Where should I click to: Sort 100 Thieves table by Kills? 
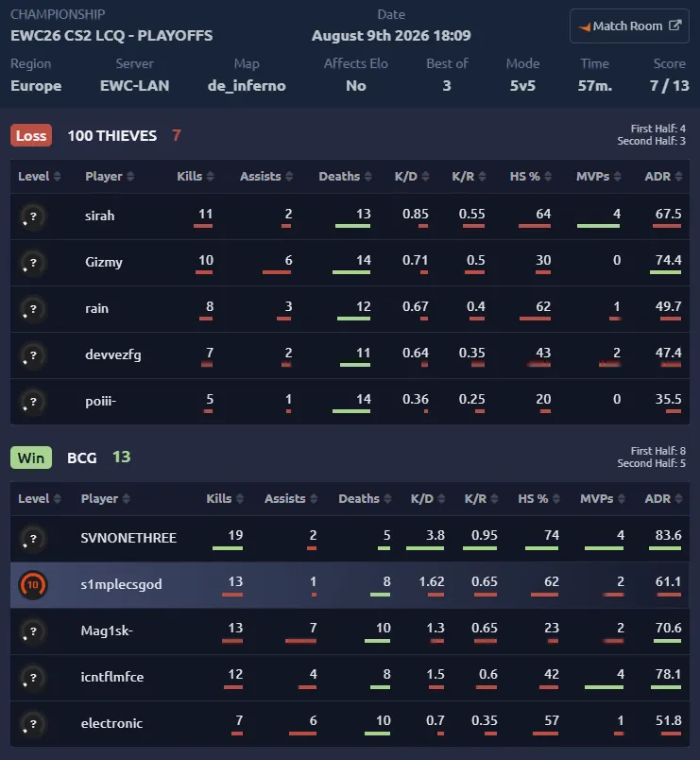(196, 177)
